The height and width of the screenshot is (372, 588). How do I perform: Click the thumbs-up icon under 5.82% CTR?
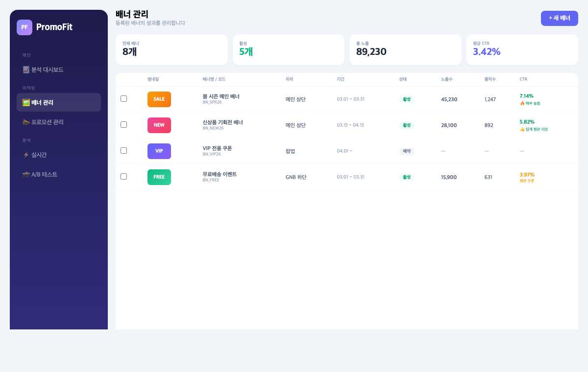(x=522, y=129)
